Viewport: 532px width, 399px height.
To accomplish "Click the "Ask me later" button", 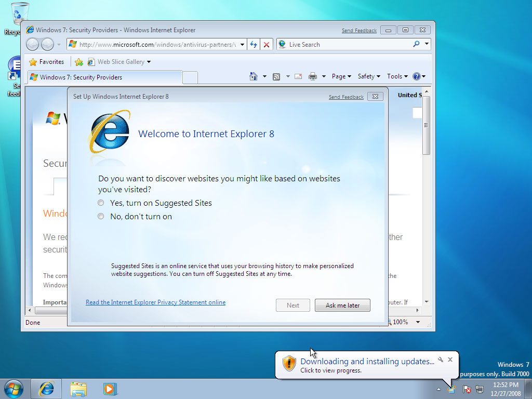I will 343,305.
